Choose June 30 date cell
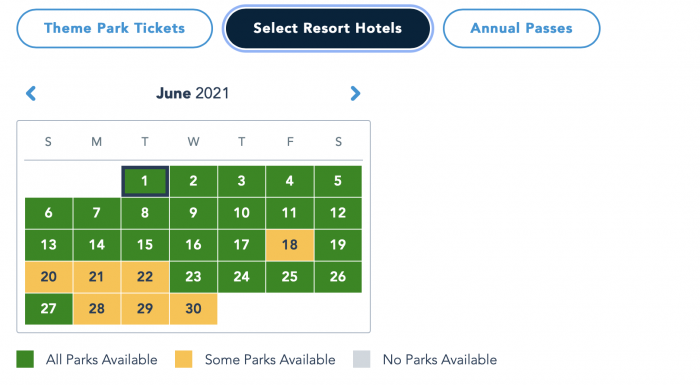Screen dimensions: 700x385 tap(193, 309)
